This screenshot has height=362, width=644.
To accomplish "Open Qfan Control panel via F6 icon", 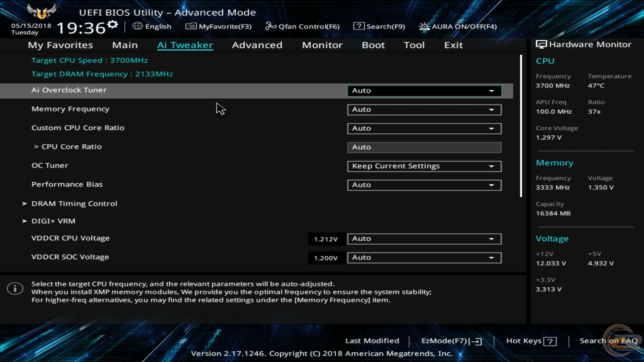I will coord(303,25).
